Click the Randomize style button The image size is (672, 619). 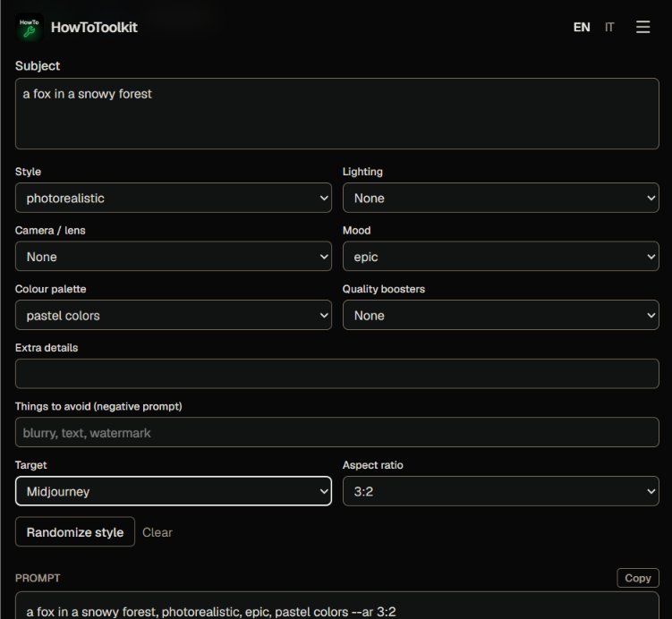75,532
